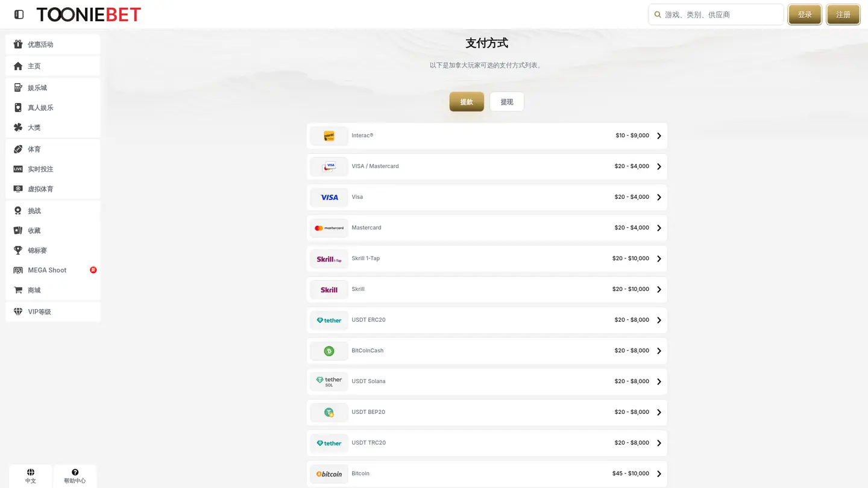Click the green BitCoinCash coin logo
The height and width of the screenshot is (488, 868).
329,351
